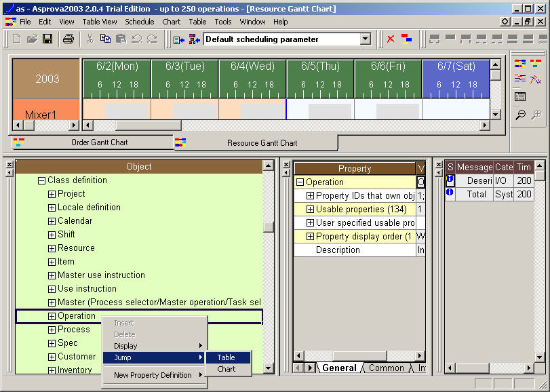Click the Gantt chart scroll right arrow
Screen dimensions: 550x392
click(x=485, y=125)
